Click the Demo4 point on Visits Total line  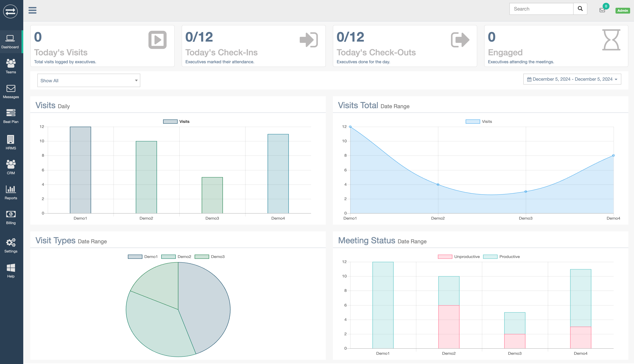coord(614,156)
